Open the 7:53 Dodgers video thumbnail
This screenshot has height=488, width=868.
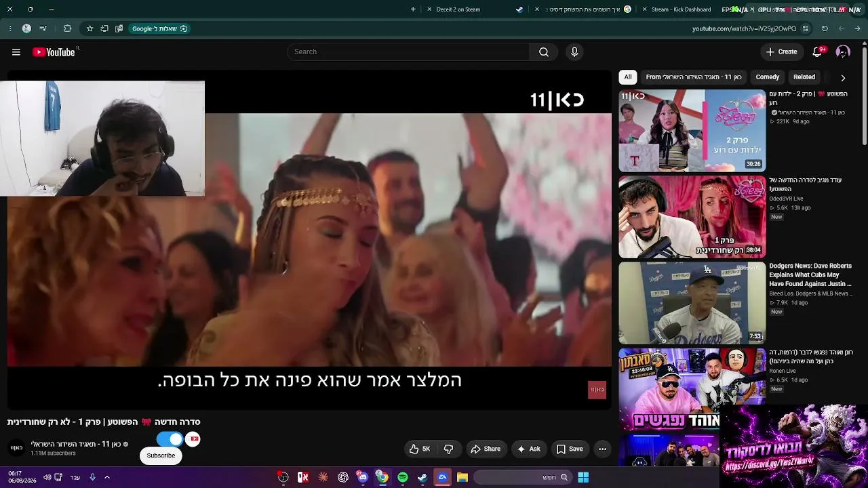pos(692,303)
